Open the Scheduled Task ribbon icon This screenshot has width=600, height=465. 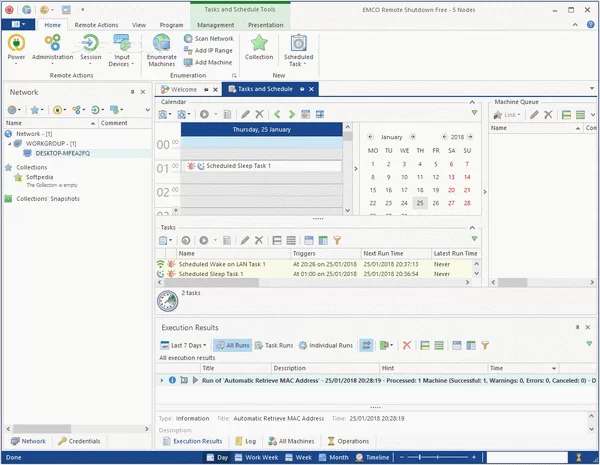click(x=300, y=47)
